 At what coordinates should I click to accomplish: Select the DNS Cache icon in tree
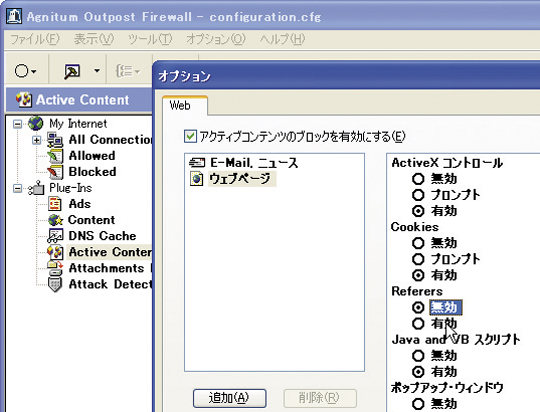55,236
